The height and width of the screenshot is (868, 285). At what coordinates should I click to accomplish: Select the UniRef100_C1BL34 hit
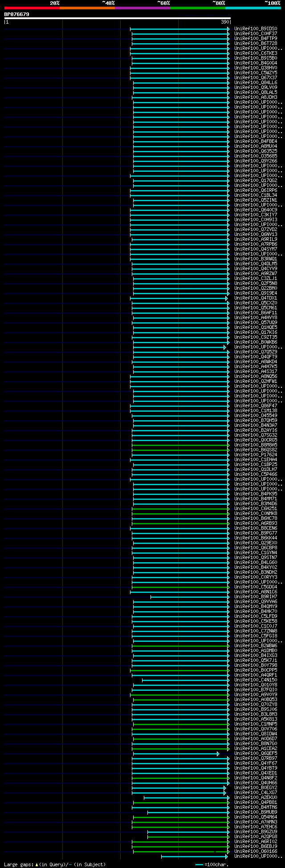point(256,195)
